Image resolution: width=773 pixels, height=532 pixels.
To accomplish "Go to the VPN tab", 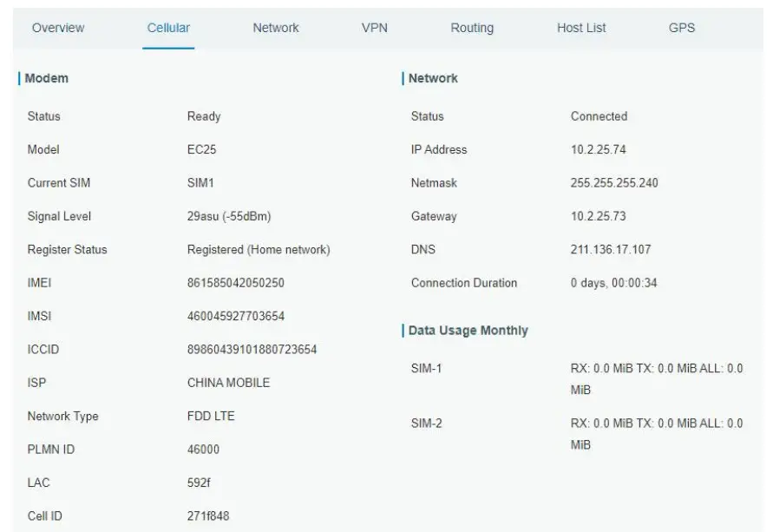I will coord(374,28).
